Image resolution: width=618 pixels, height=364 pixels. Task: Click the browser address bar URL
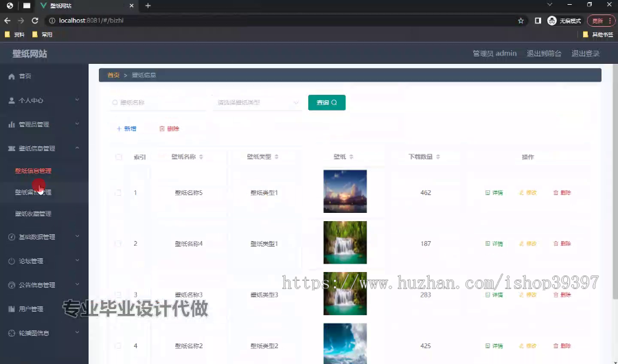(x=91, y=21)
